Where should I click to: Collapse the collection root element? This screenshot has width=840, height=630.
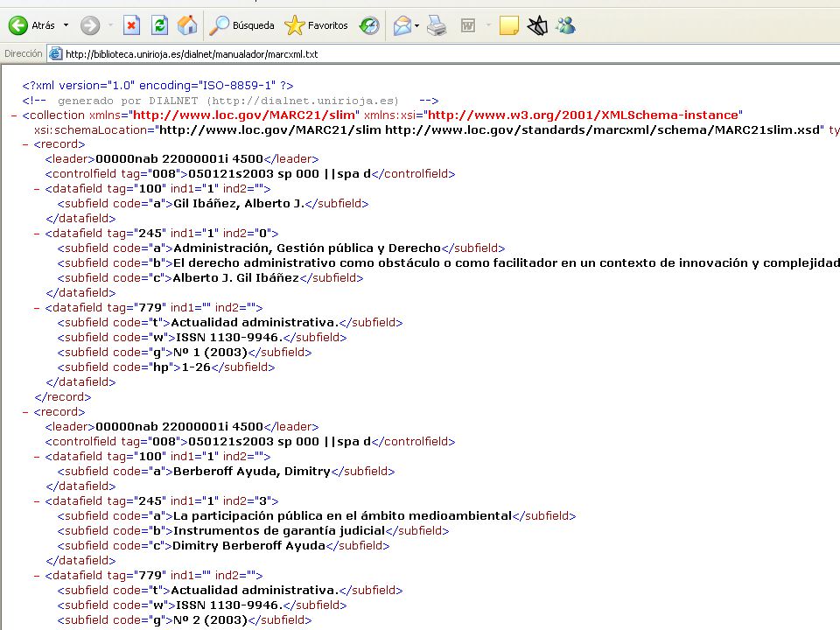14,115
